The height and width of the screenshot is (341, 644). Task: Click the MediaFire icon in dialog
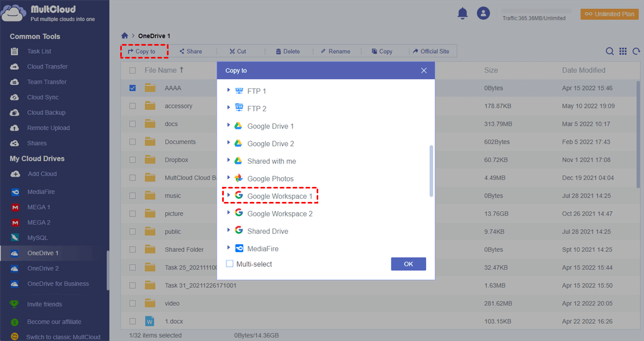(238, 248)
